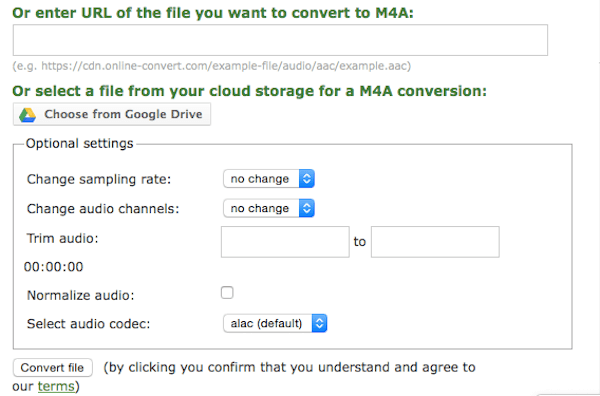Click the blue arrows on the audio channels selector
Screen dimensions: 600x396
[x=307, y=208]
